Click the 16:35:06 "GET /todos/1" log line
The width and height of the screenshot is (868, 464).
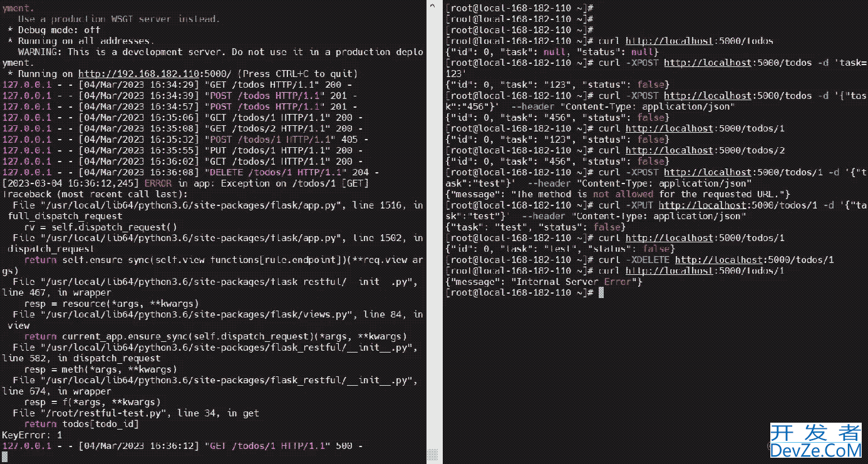(x=183, y=117)
